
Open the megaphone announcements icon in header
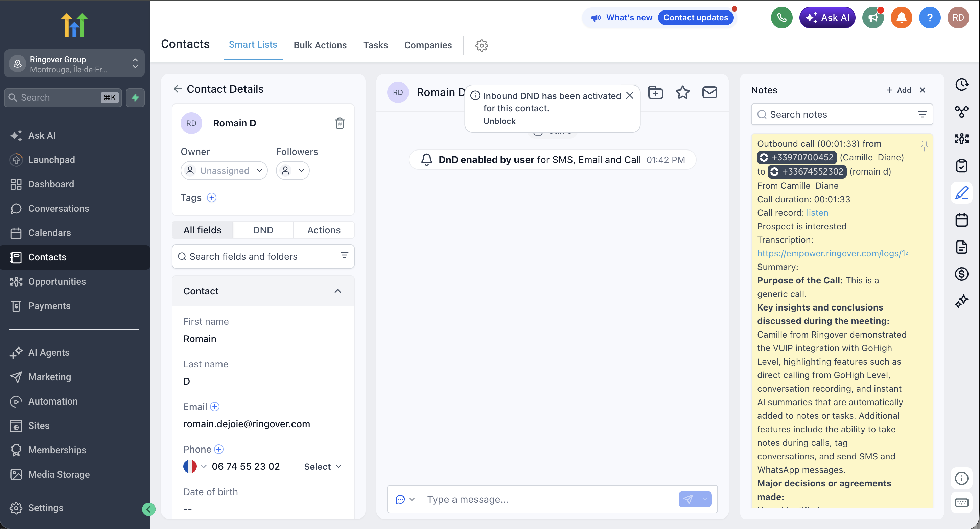[x=873, y=18]
